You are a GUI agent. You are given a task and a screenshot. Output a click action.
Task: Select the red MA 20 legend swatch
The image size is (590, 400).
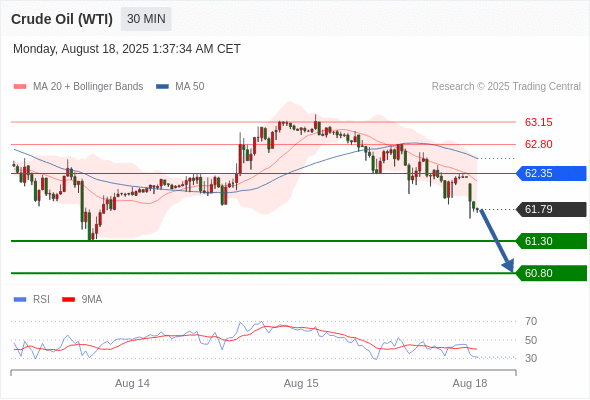point(20,87)
